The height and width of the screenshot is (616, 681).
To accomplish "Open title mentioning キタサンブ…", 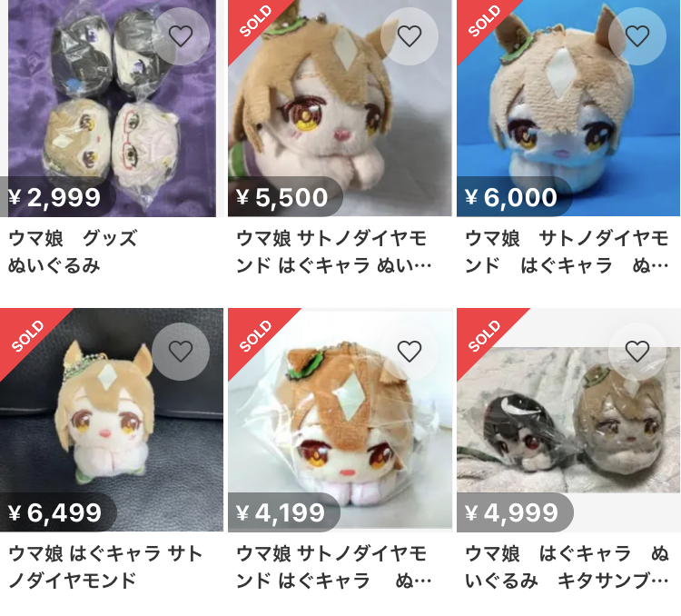I will 567,567.
